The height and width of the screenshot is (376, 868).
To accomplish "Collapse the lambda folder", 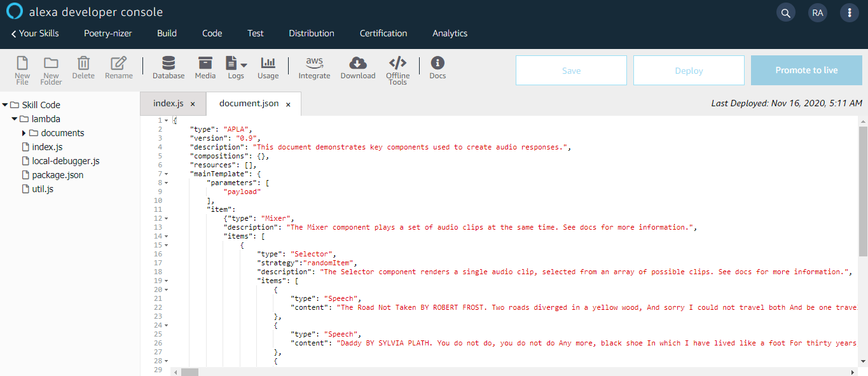I will point(15,119).
